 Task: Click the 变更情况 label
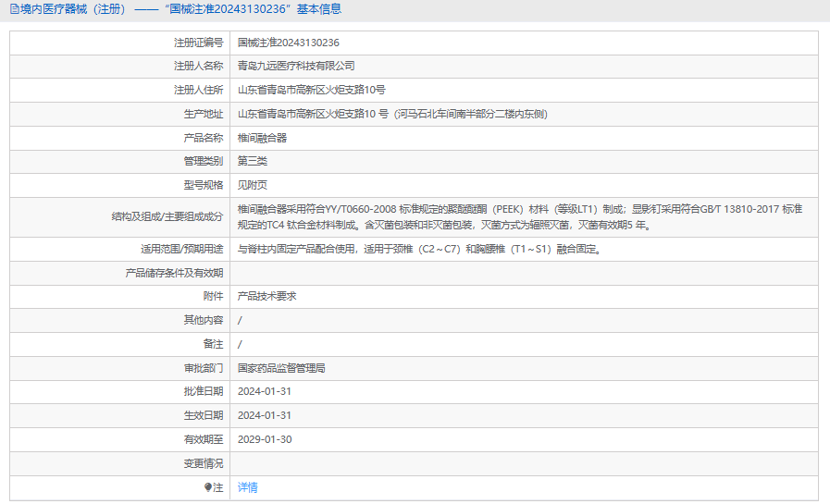click(x=204, y=463)
